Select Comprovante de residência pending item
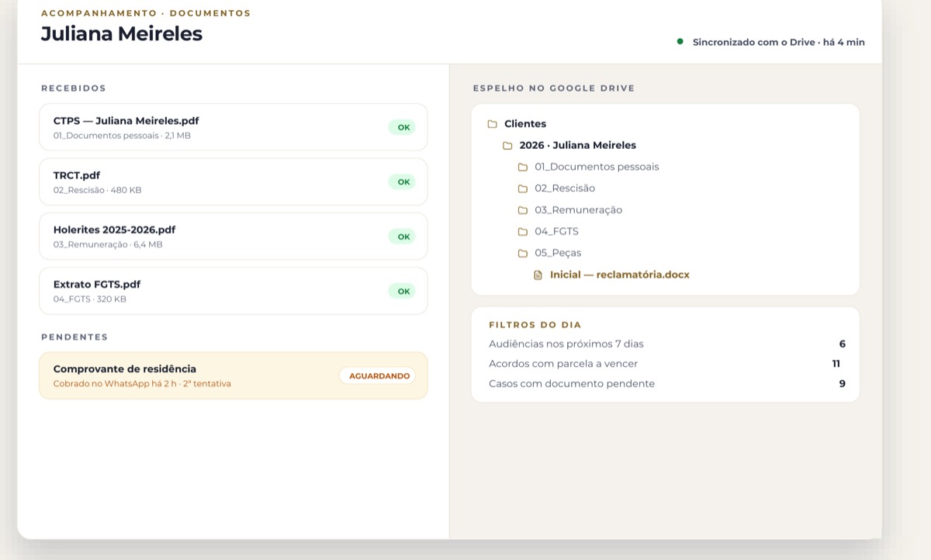Viewport: 931px width, 560px height. tap(233, 376)
